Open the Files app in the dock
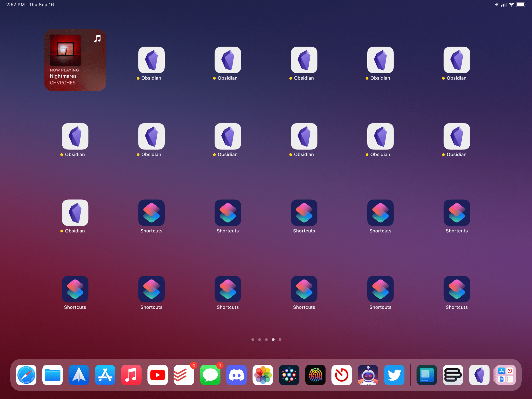532x399 pixels. (52, 375)
